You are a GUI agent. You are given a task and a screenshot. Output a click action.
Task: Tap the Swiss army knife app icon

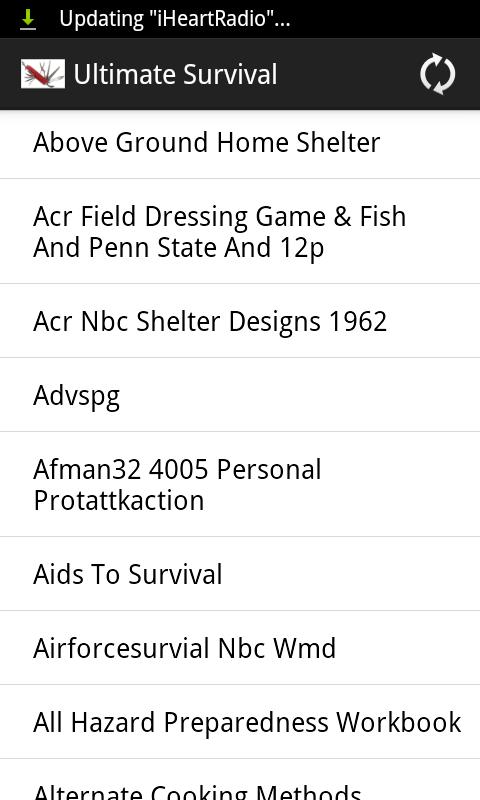click(43, 74)
